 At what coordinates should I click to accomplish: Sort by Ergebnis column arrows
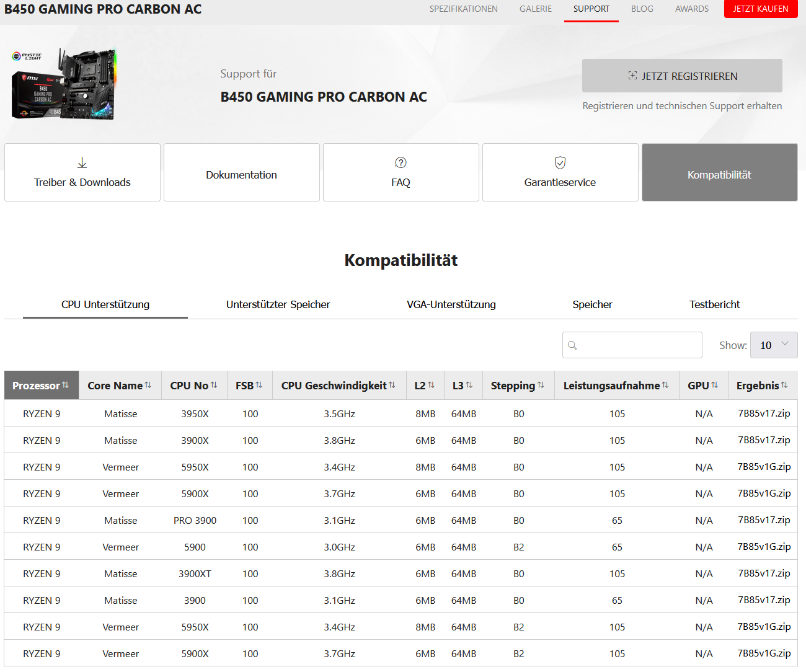pyautogui.click(x=784, y=385)
